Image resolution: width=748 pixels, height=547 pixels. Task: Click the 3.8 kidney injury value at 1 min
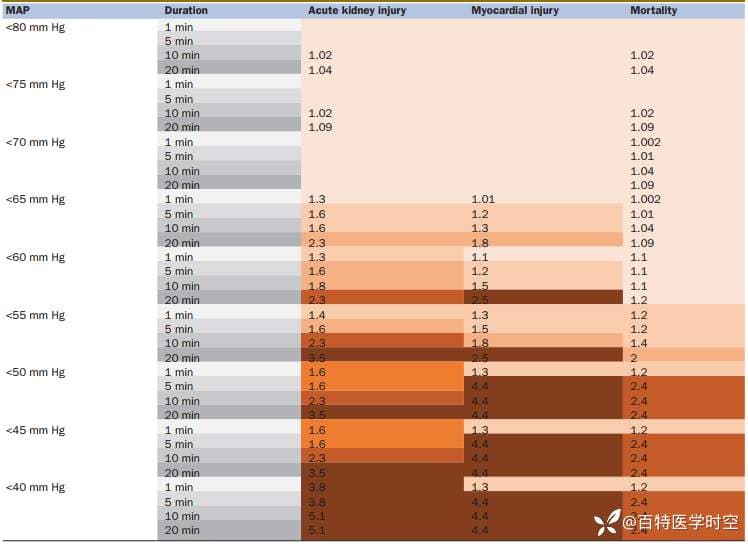click(x=318, y=488)
